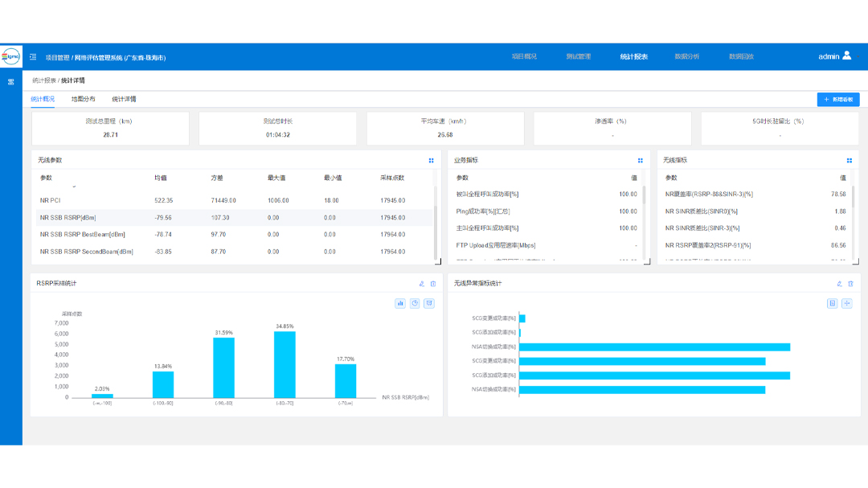Open settings grid icon for 无线参数 panel
868x488 pixels.
(432, 161)
